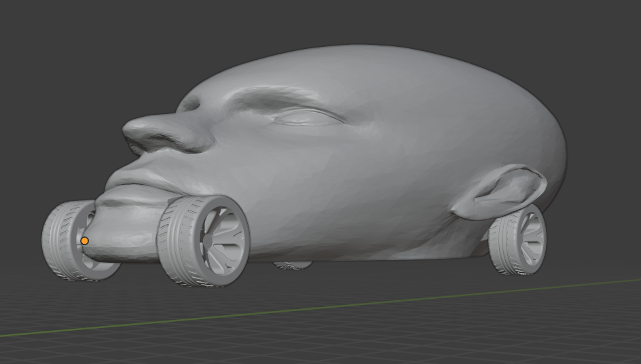The image size is (641, 364).
Task: Click the orange origin point dot
Action: tap(84, 241)
